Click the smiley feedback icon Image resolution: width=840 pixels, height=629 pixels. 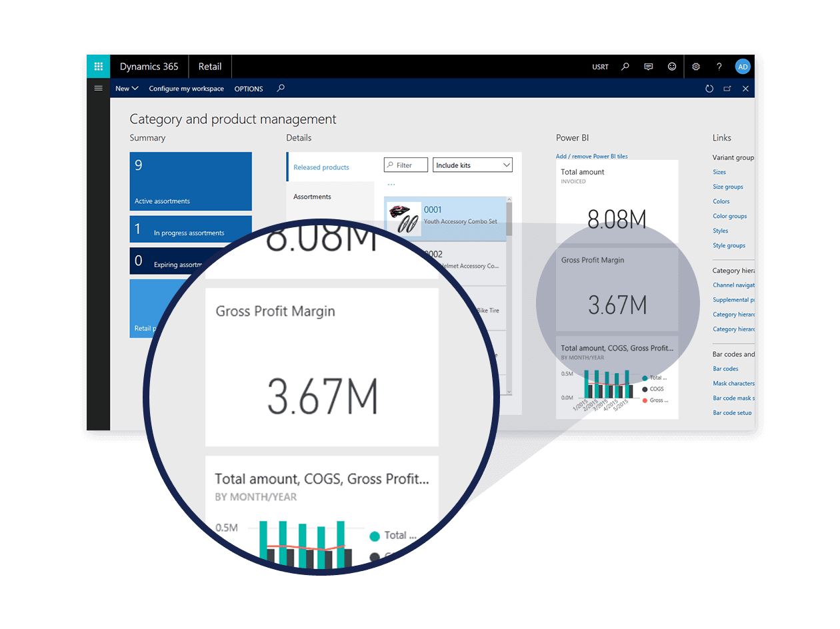tap(672, 67)
